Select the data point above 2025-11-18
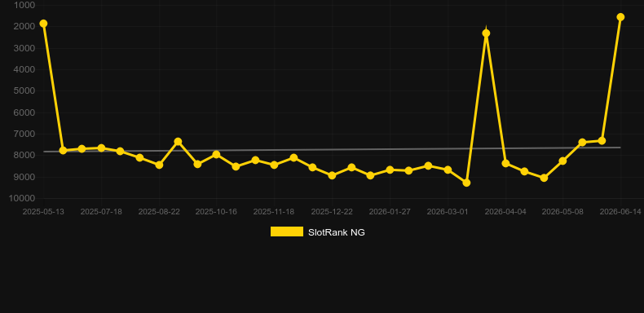Screen dimensions: 644x313 pos(274,165)
